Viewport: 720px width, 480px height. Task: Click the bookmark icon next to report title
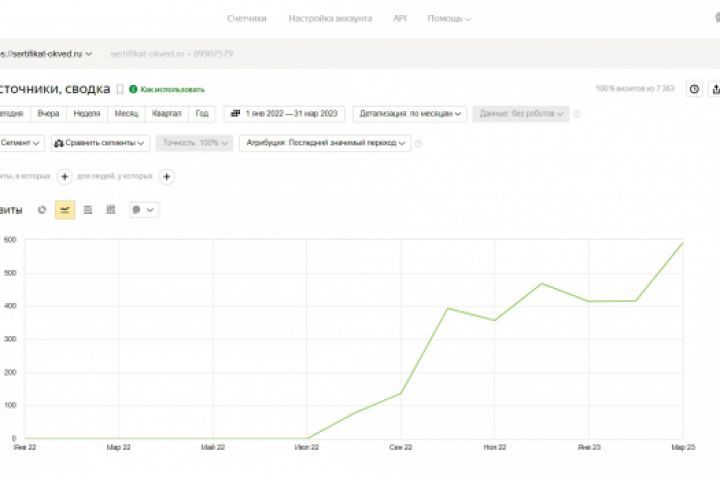120,89
